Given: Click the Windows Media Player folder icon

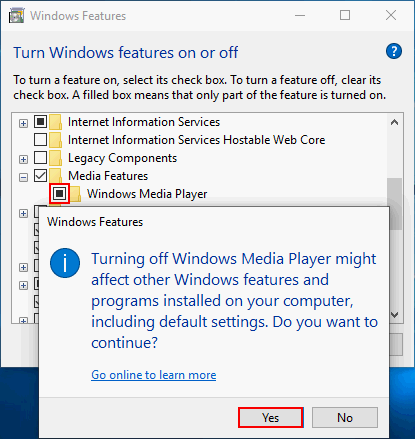Looking at the screenshot, I should [75, 194].
